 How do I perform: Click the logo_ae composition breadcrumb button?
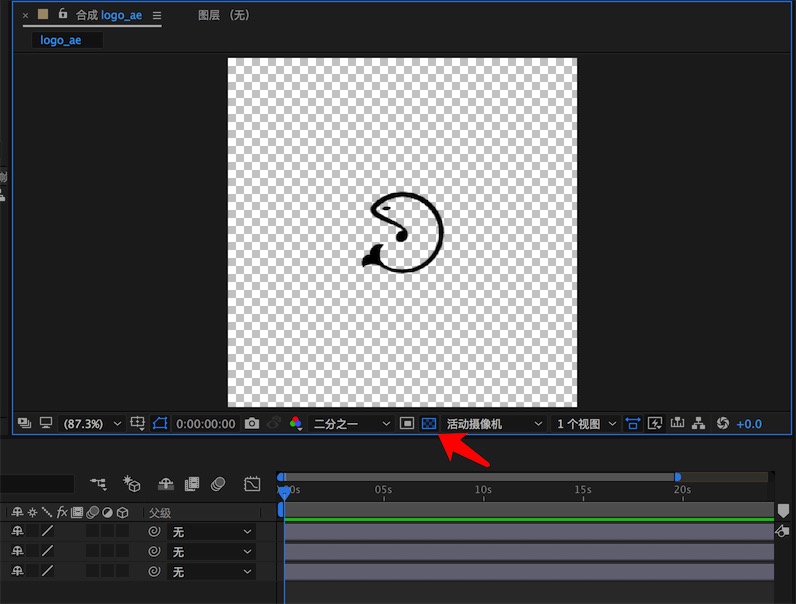coord(61,41)
